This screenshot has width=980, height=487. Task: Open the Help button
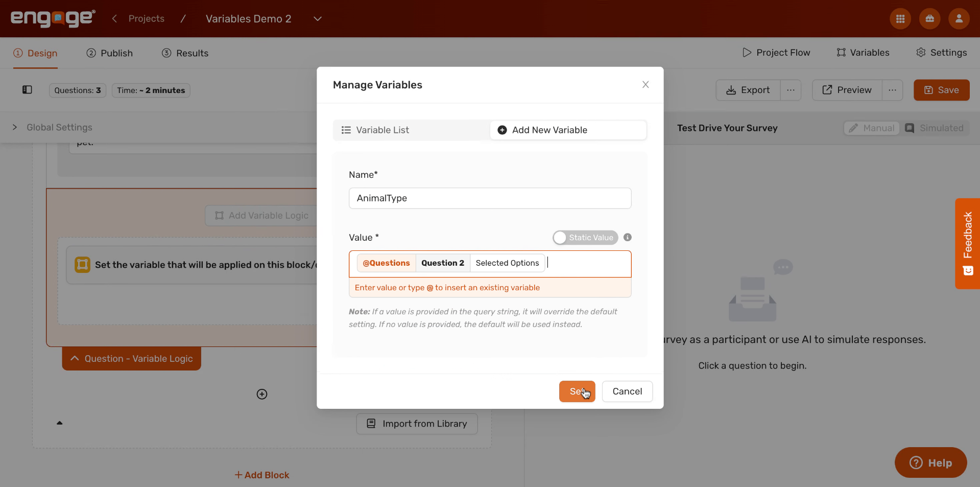click(931, 463)
